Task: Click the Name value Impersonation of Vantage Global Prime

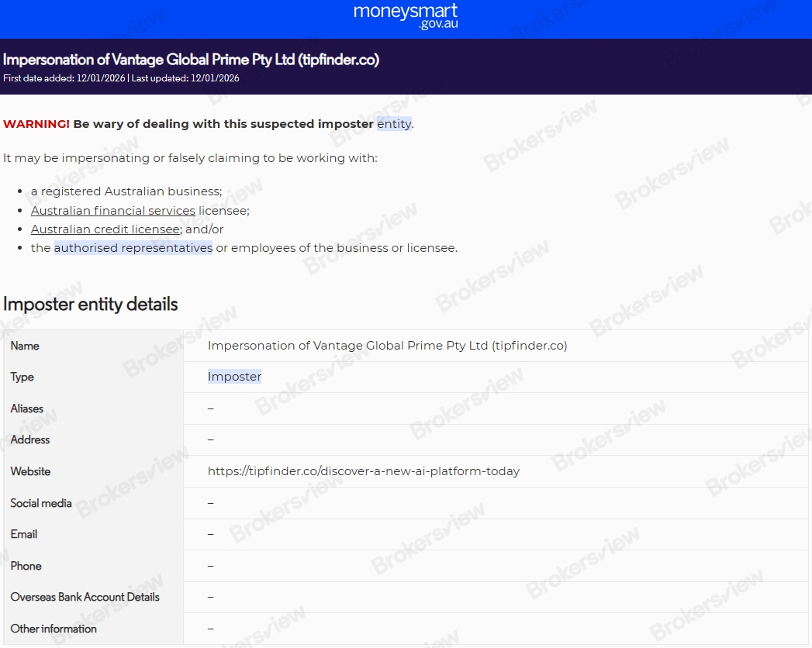Action: tap(387, 345)
